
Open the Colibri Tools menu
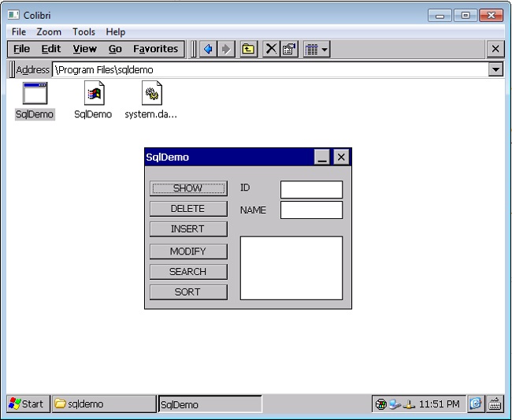[83, 32]
